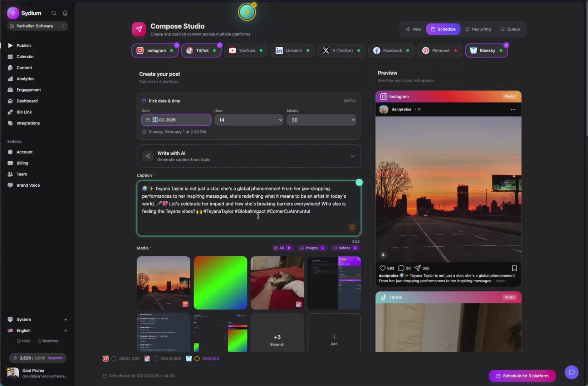The image size is (588, 386).
Task: Expand Write with AI panel
Action: 249,156
